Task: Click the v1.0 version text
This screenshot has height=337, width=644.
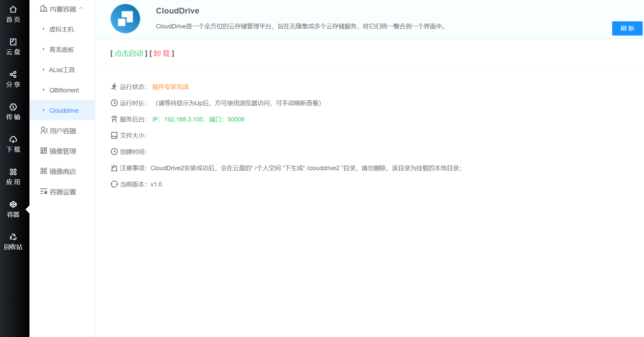Action: [156, 184]
